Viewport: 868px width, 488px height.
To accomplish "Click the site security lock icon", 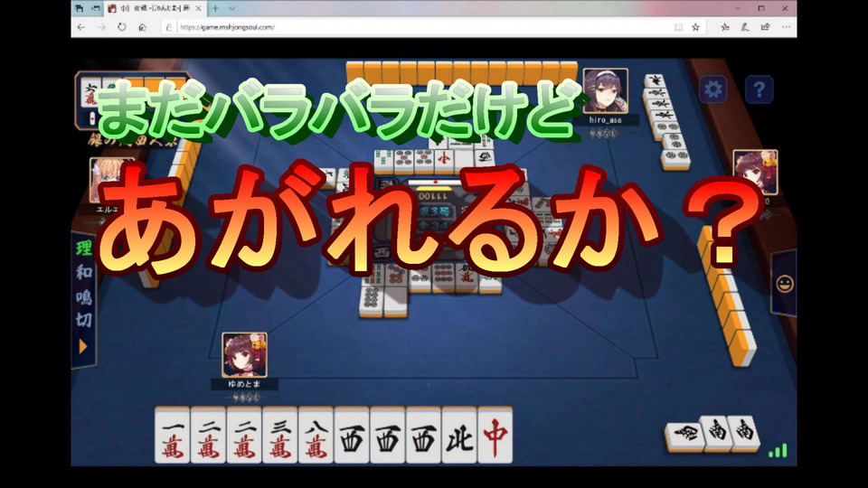I will (x=169, y=27).
